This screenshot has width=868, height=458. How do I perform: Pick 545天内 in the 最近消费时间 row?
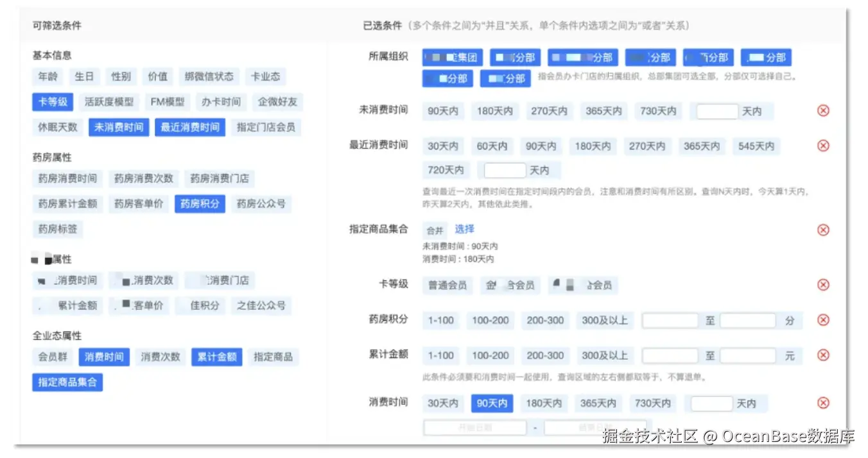pos(756,146)
